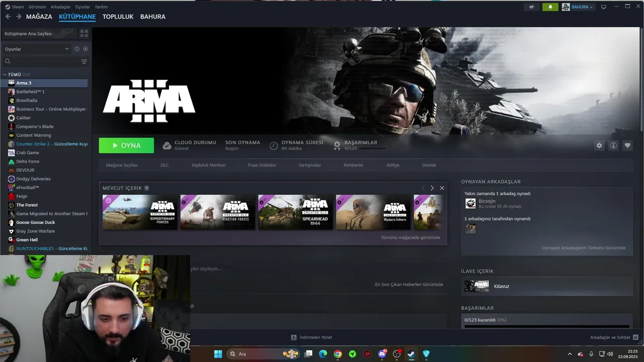This screenshot has width=644, height=362.
Task: Close the Mevcut İçerik panel
Action: [442, 188]
